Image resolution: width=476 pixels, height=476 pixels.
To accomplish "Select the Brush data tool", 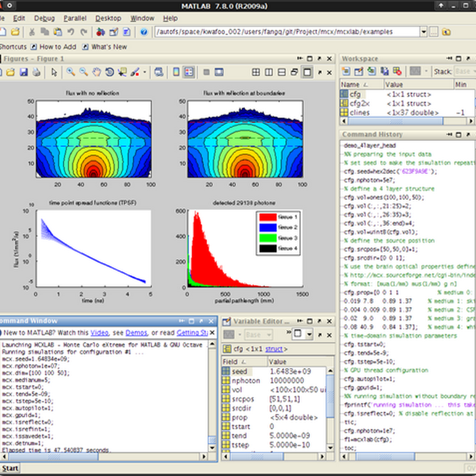I will coord(135,72).
